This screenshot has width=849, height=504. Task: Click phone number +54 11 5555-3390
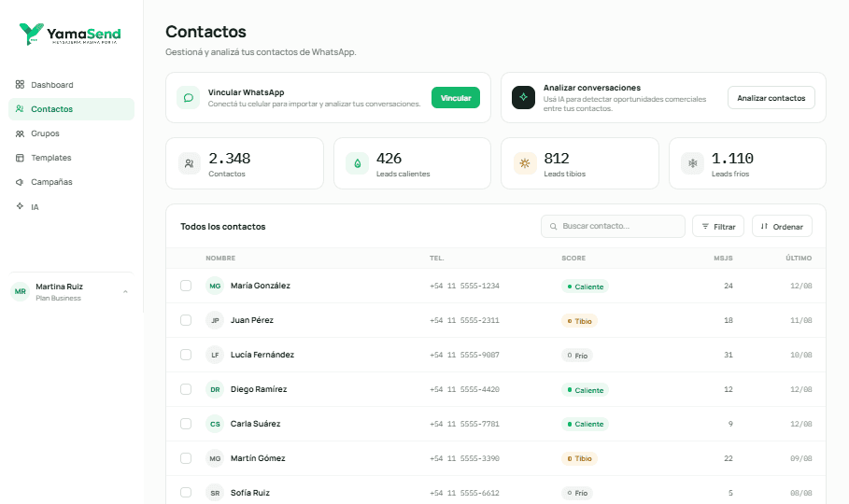coord(464,458)
